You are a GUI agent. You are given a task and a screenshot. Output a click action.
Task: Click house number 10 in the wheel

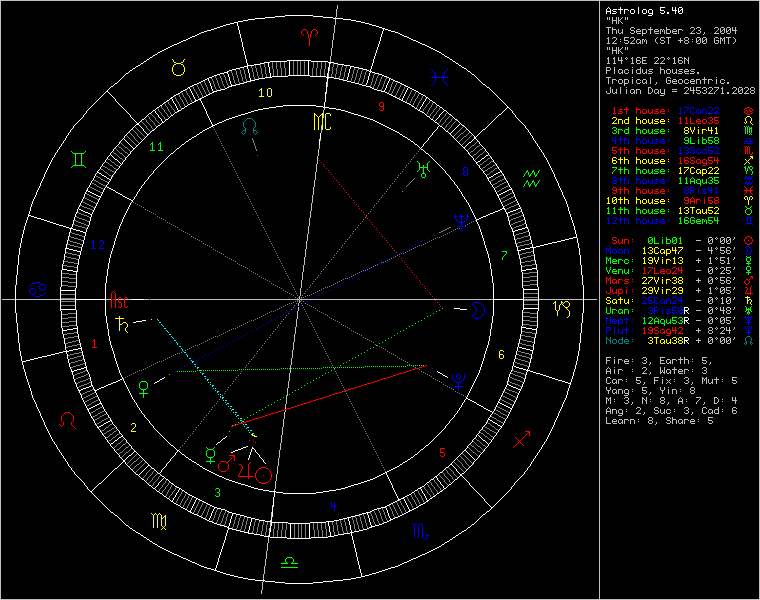(265, 93)
